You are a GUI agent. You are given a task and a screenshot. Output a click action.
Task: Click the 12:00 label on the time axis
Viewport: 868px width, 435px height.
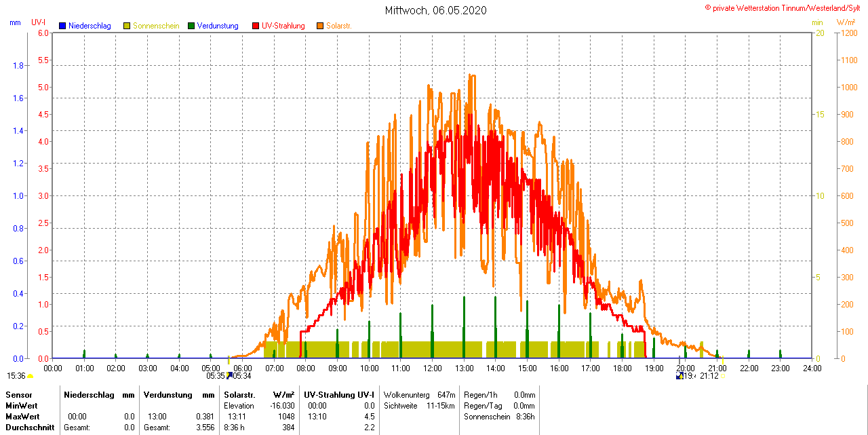point(432,368)
